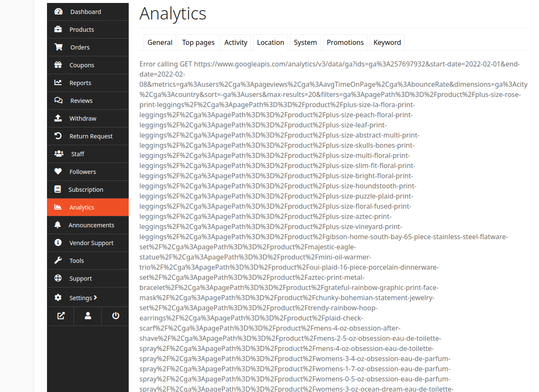Open the Reviews menu link

point(88,101)
